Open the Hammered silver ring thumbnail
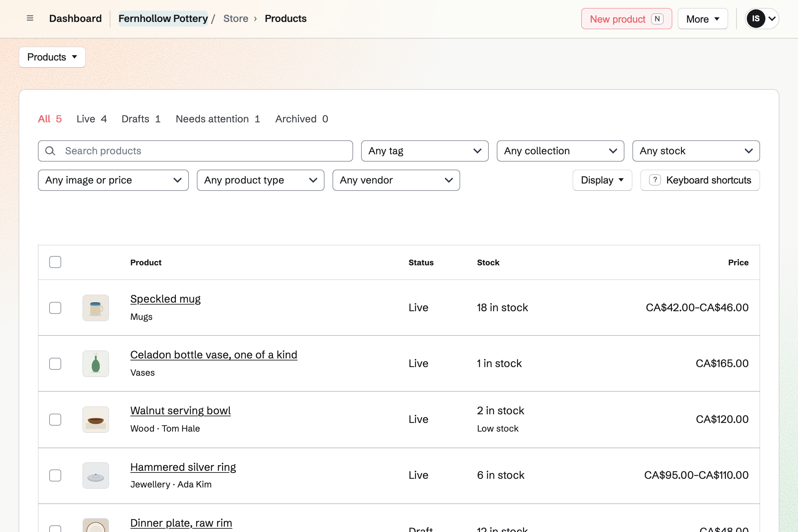The image size is (798, 532). [x=96, y=475]
